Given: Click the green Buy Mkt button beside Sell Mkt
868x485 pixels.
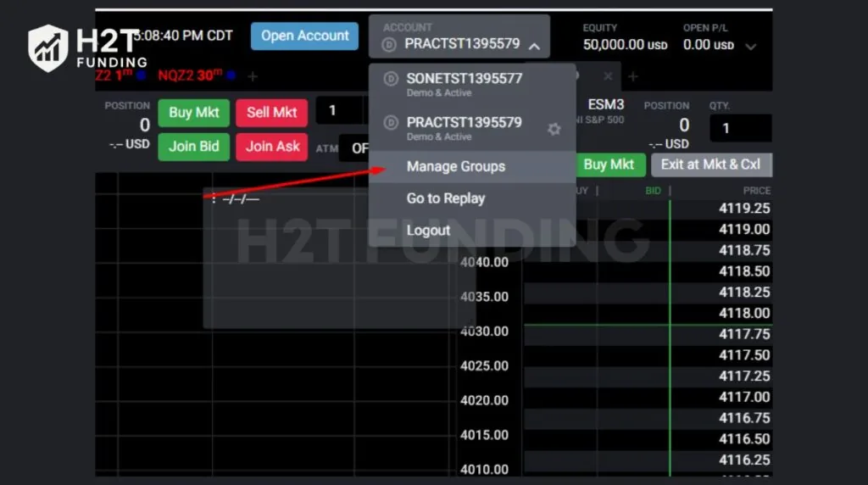Looking at the screenshot, I should tap(194, 113).
